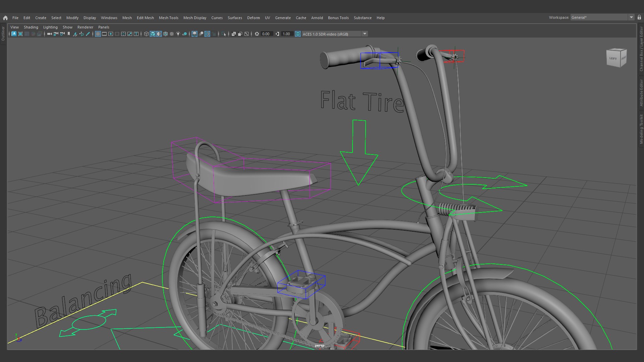Toggle the film gate icon

tap(104, 34)
